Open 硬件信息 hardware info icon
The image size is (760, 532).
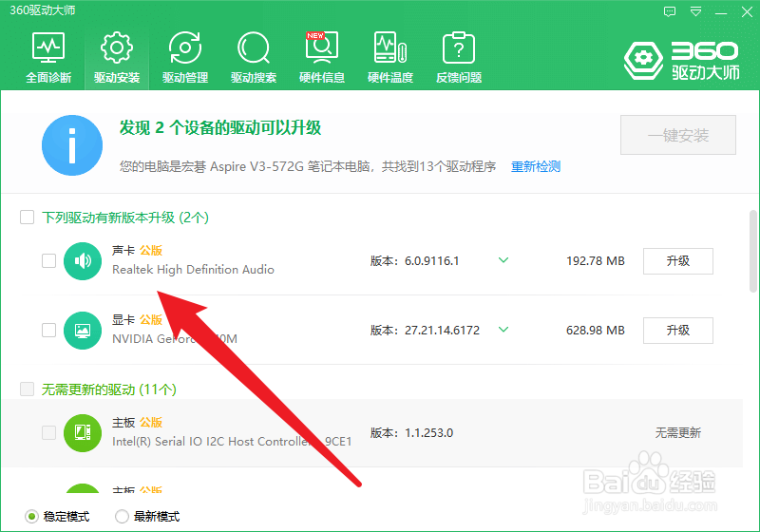(322, 47)
